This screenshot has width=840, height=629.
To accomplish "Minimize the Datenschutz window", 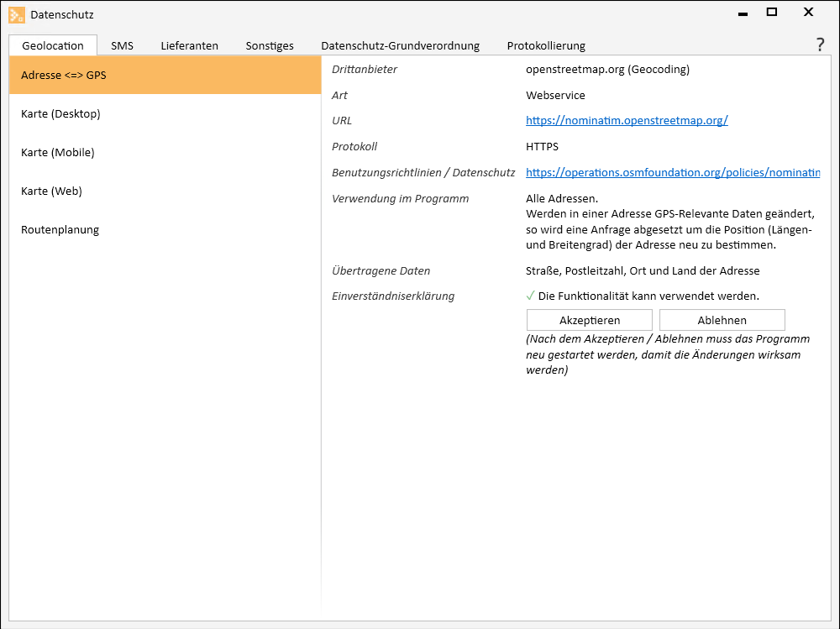I will click(x=743, y=13).
